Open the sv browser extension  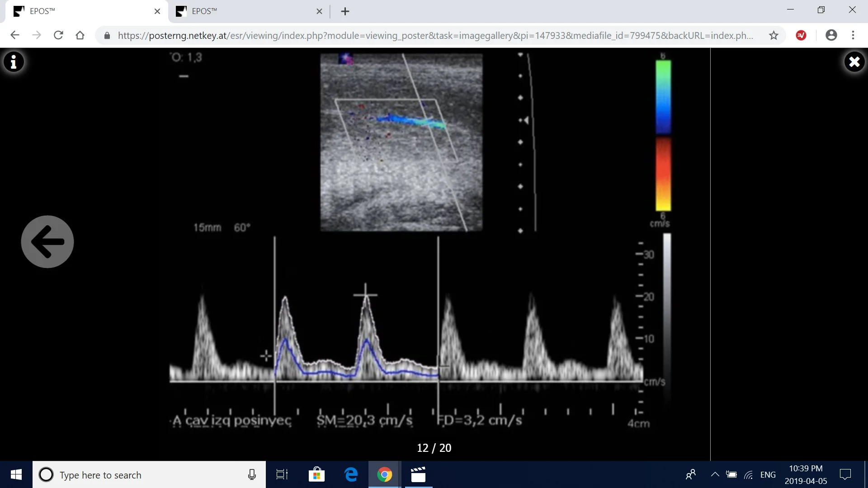[801, 36]
